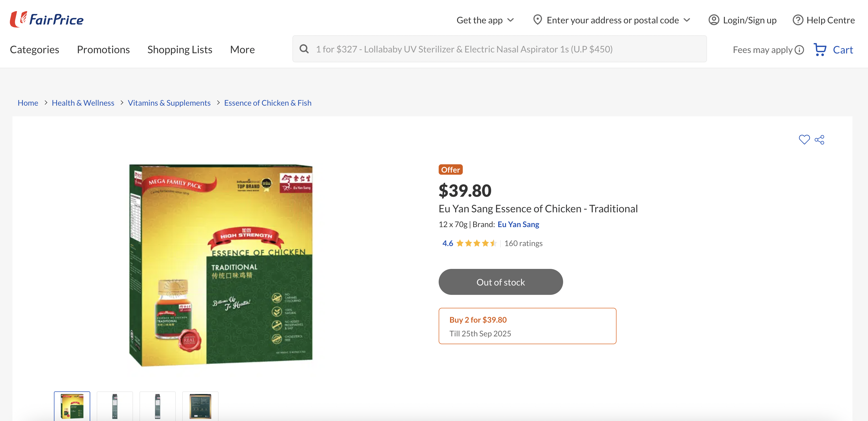Click the fees info icon
Screen dimensions: 868x421
(799, 50)
